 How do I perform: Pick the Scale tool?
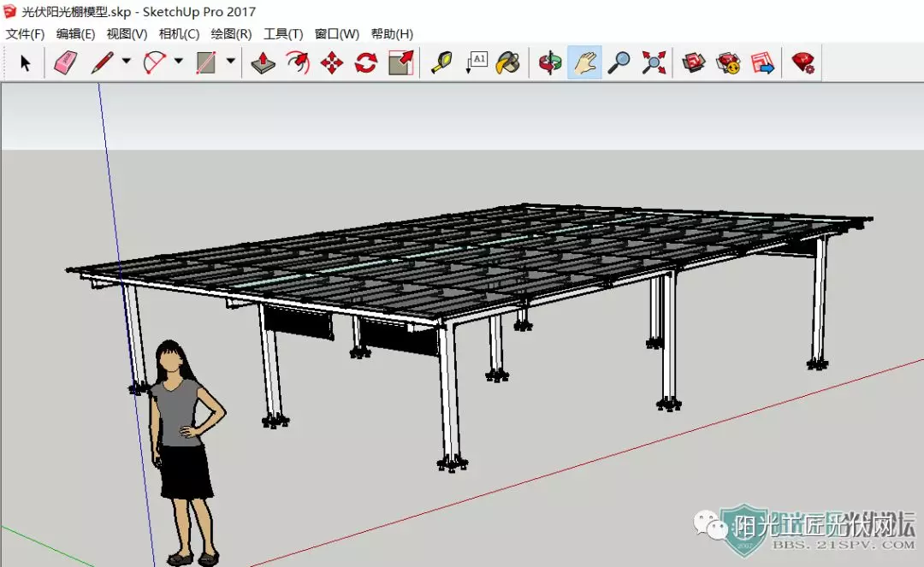[401, 62]
